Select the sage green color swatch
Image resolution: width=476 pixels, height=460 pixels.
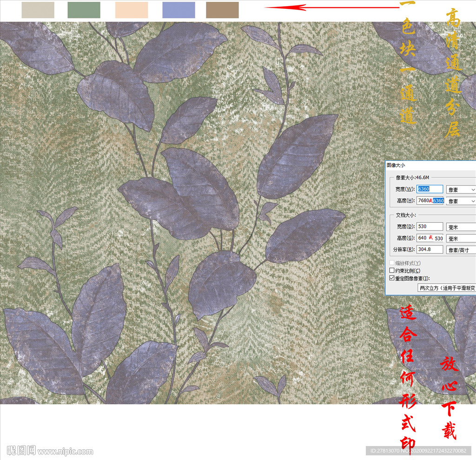[84, 10]
